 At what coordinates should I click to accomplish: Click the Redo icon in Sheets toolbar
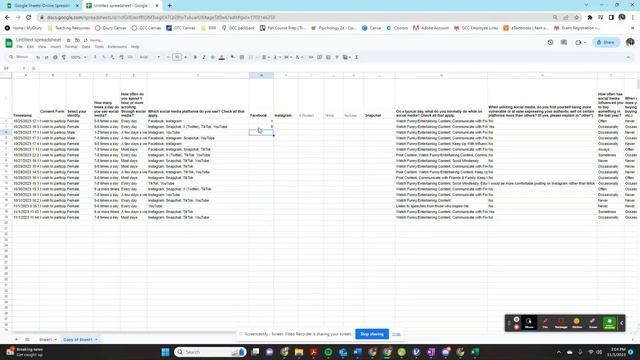click(x=47, y=58)
